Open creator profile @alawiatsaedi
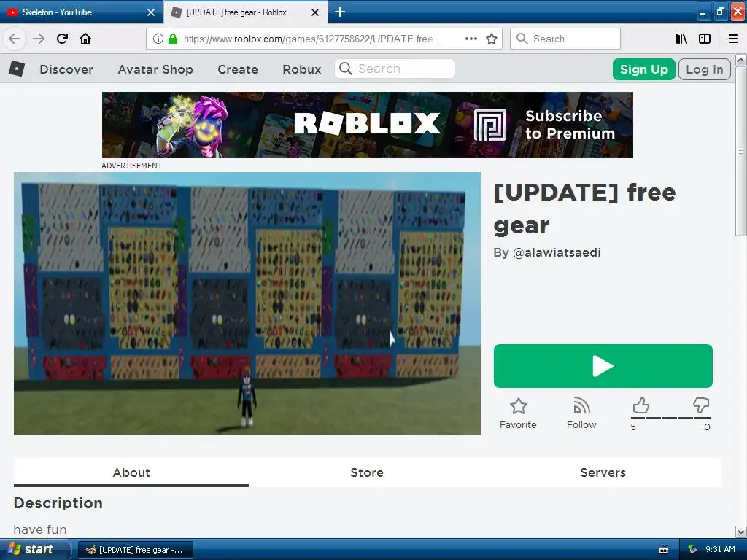747x560 pixels. [557, 252]
